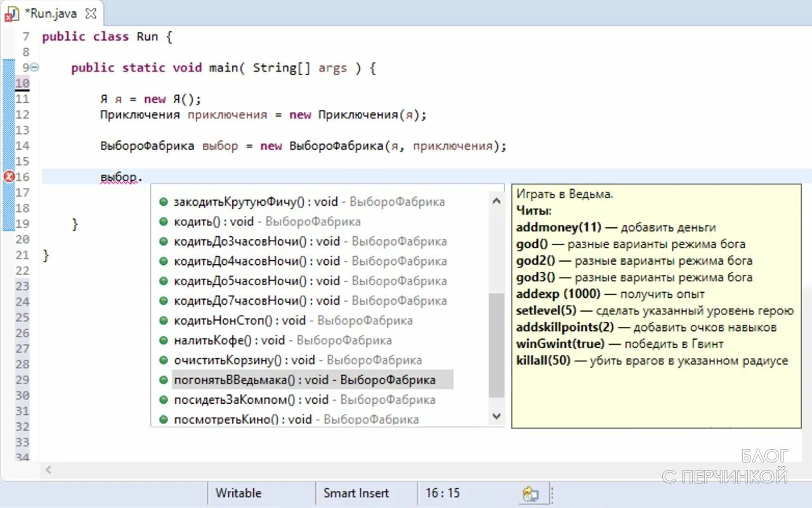Switch to the *Run.java editor tab

[51, 13]
